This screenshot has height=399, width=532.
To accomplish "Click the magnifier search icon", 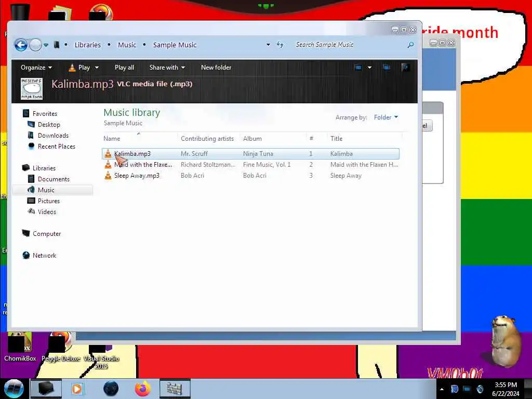I will (x=410, y=45).
